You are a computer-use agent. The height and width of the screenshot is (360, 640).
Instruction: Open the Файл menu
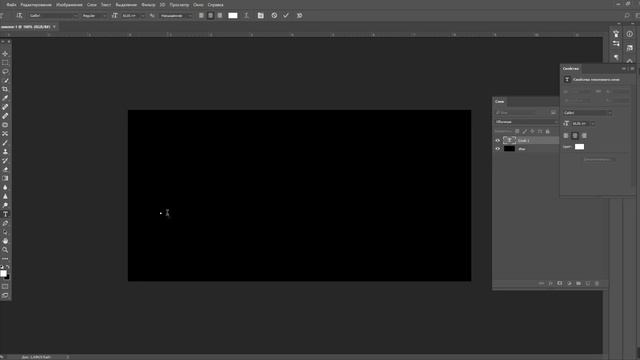[11, 5]
